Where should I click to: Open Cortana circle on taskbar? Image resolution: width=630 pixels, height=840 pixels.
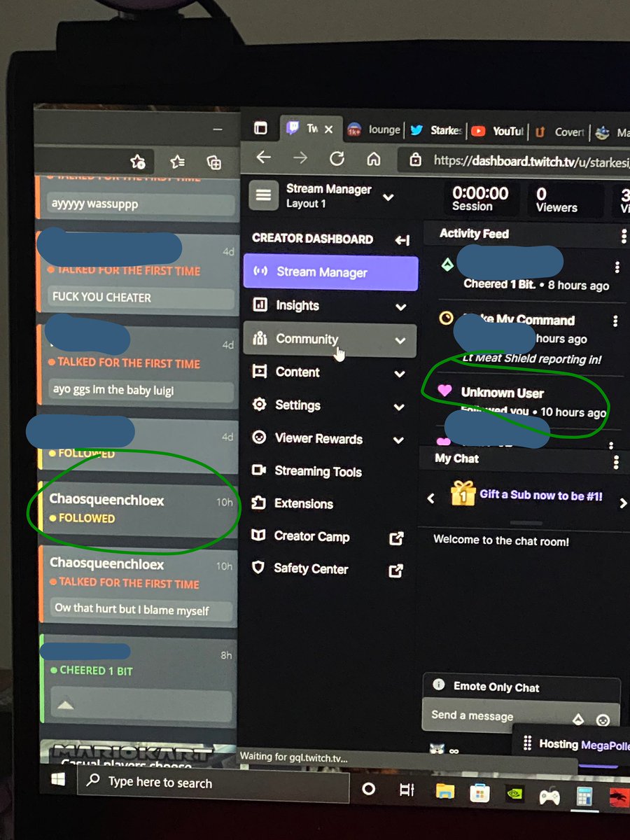click(368, 790)
